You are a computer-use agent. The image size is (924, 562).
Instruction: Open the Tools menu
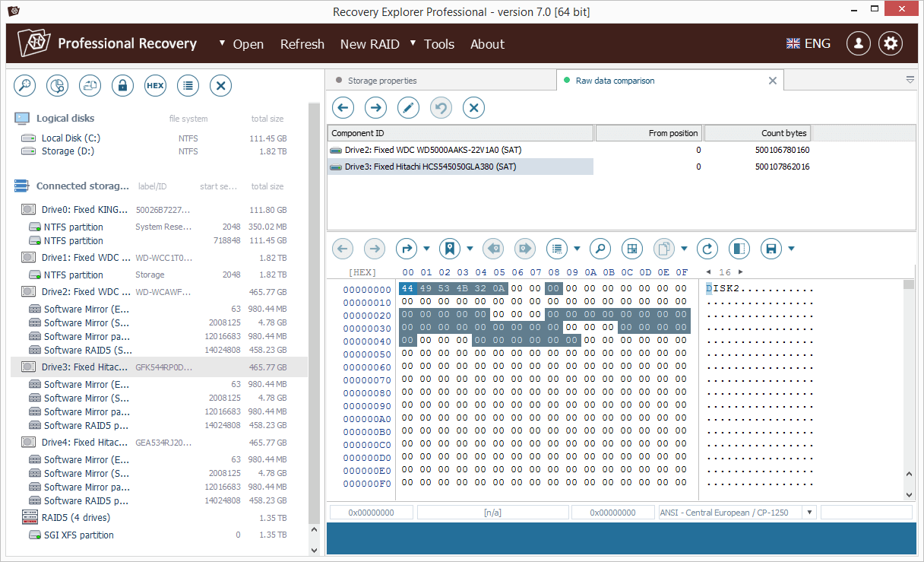(x=439, y=44)
